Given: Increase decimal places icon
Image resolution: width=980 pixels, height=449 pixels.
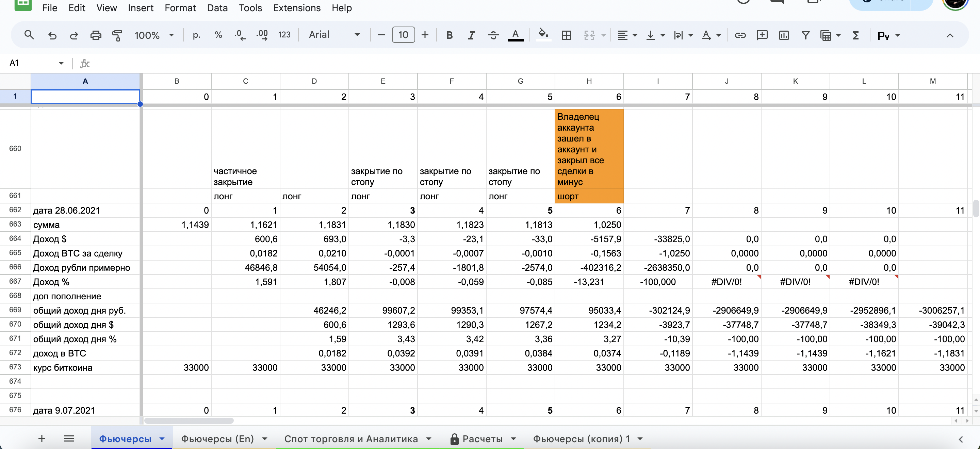Looking at the screenshot, I should coord(262,35).
